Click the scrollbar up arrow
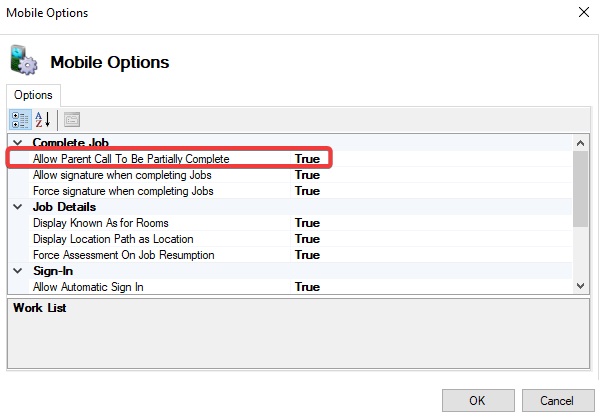 pyautogui.click(x=580, y=143)
